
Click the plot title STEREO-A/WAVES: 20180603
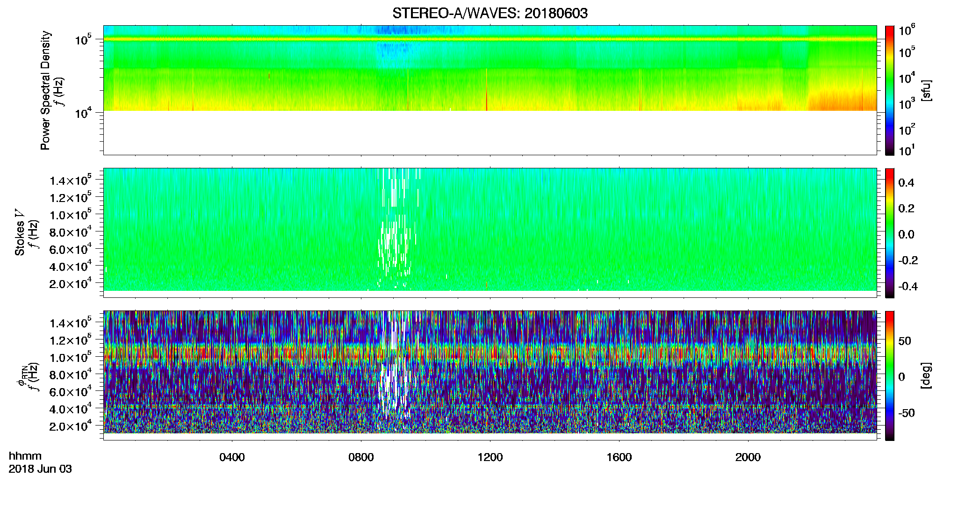[x=490, y=13]
